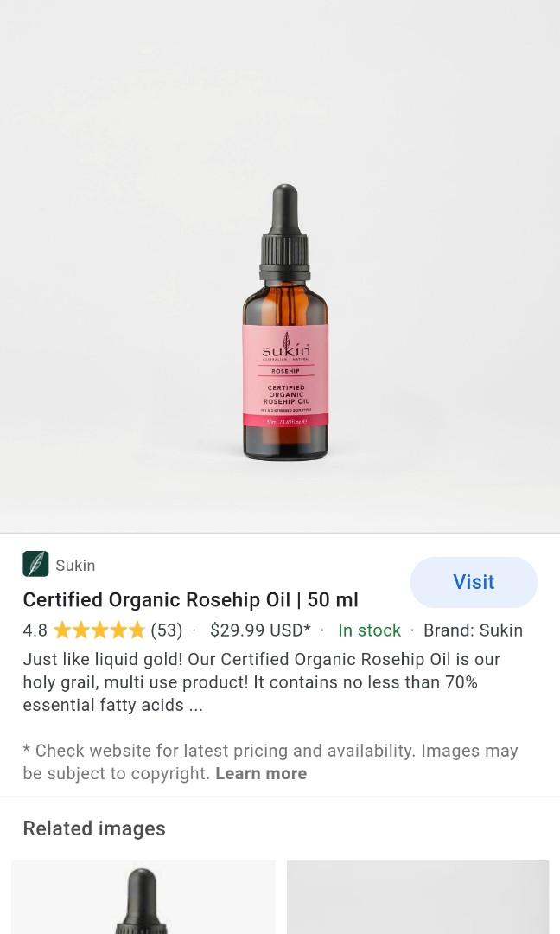Open the Learn more link
Image resolution: width=560 pixels, height=934 pixels.
tap(261, 773)
